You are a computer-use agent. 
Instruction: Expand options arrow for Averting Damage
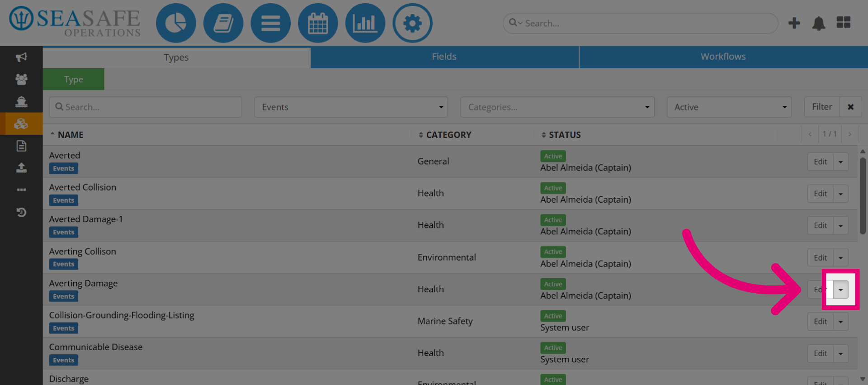840,290
